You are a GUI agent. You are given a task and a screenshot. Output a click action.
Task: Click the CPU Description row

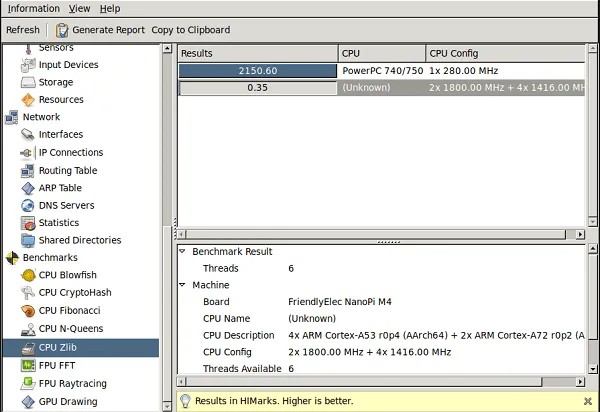[382, 335]
